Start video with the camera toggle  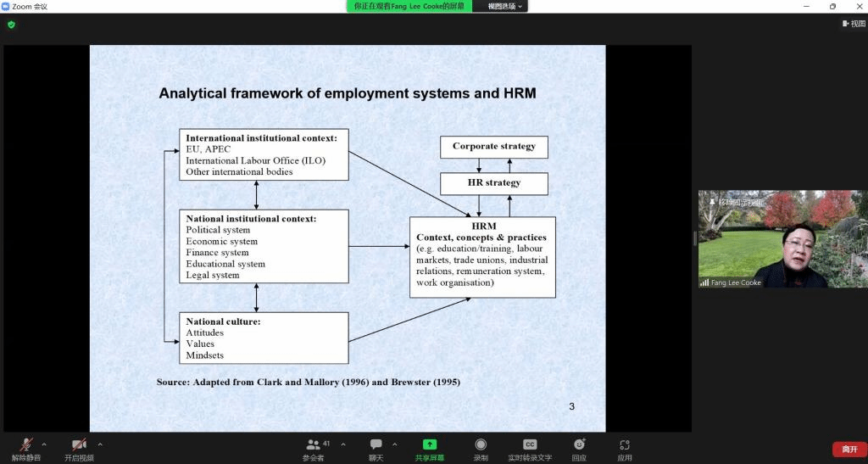(x=79, y=445)
